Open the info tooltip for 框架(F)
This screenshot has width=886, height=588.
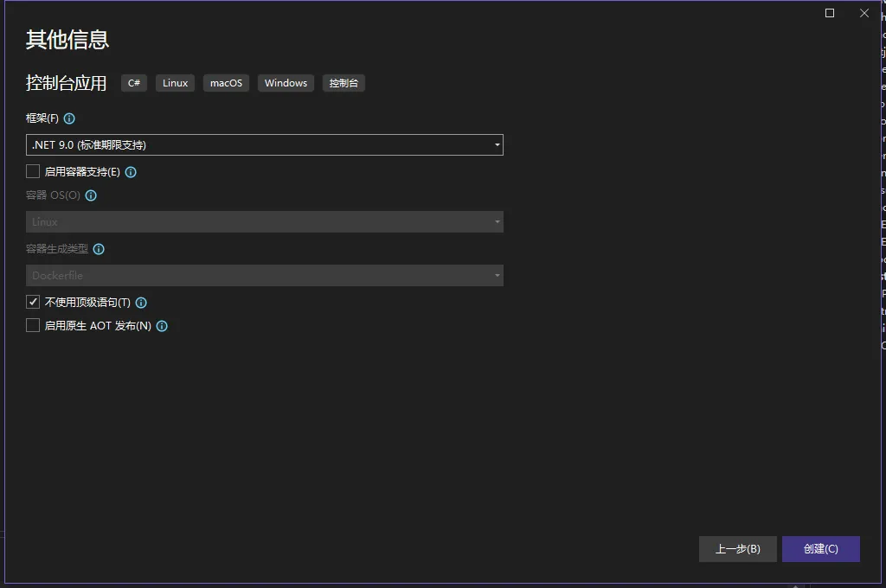point(68,118)
